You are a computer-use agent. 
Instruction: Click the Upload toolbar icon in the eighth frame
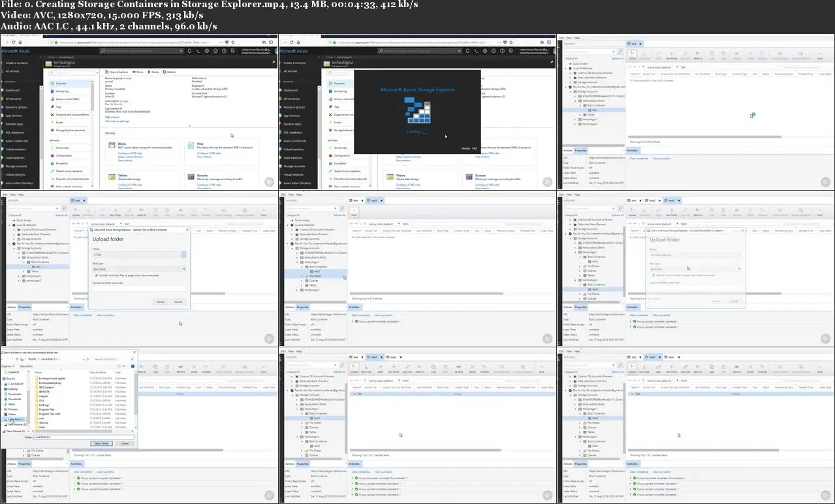tap(354, 369)
